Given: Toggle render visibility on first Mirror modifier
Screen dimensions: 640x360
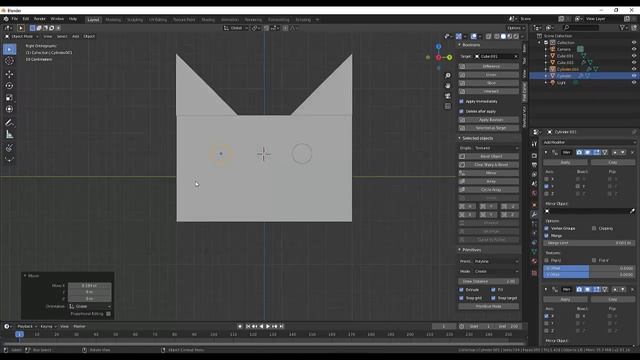Looking at the screenshot, I should point(579,152).
